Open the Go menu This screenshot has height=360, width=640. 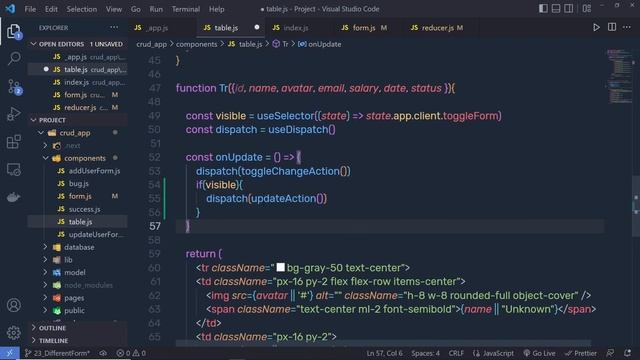coord(136,9)
